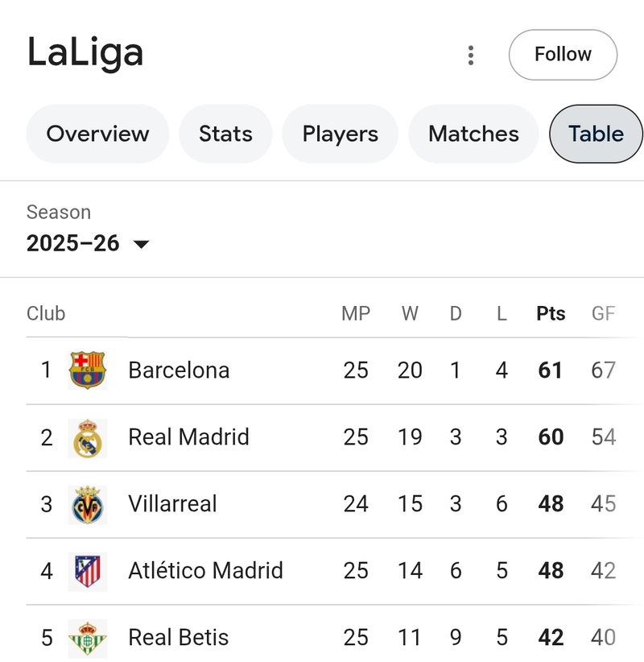
Task: Switch to the Overview tab
Action: [97, 134]
